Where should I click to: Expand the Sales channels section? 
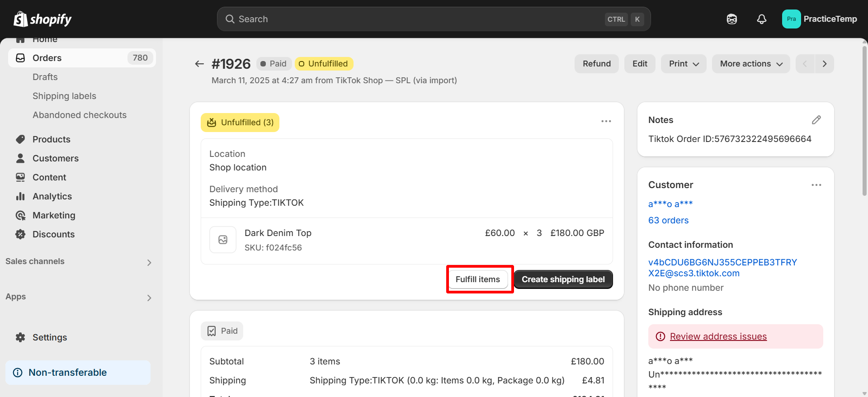[149, 262]
